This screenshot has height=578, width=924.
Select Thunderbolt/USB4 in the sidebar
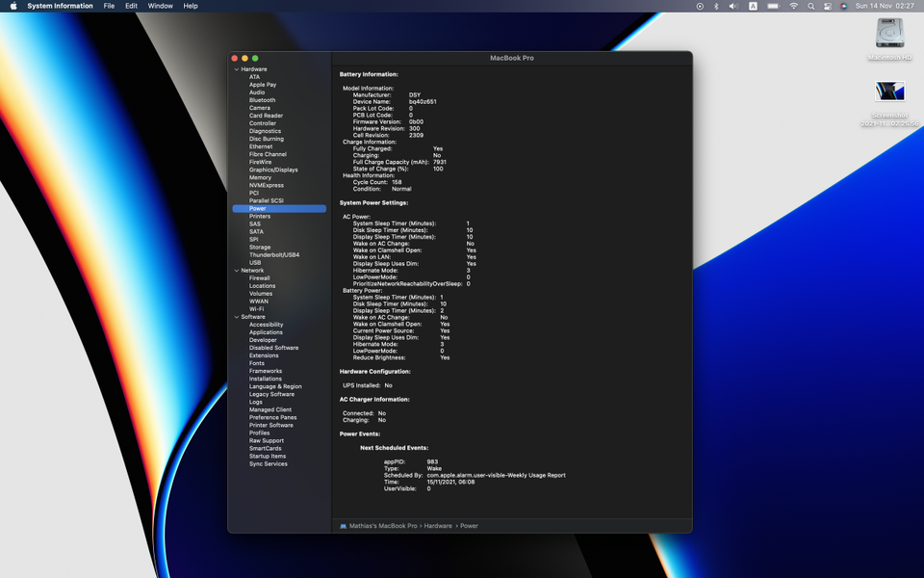point(274,255)
